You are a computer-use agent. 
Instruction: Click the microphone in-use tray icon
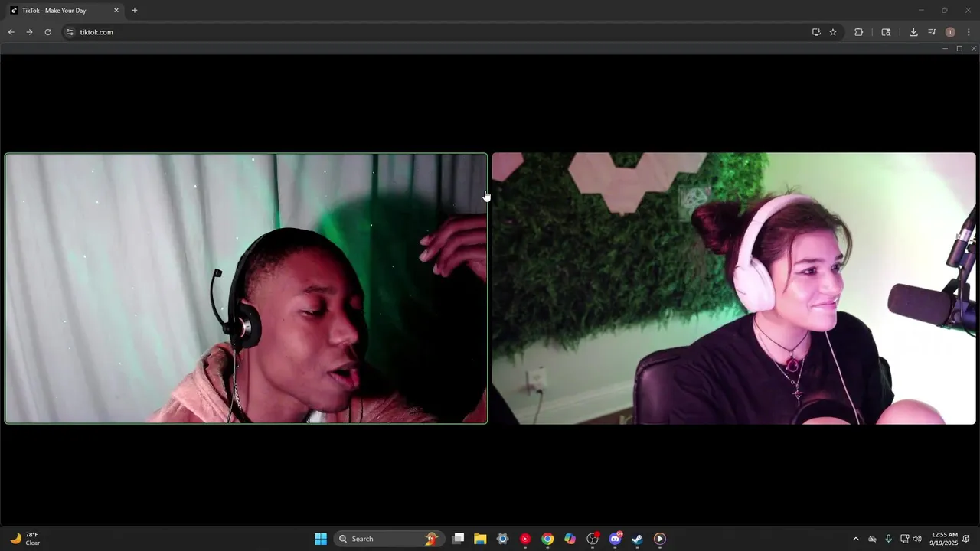(888, 539)
